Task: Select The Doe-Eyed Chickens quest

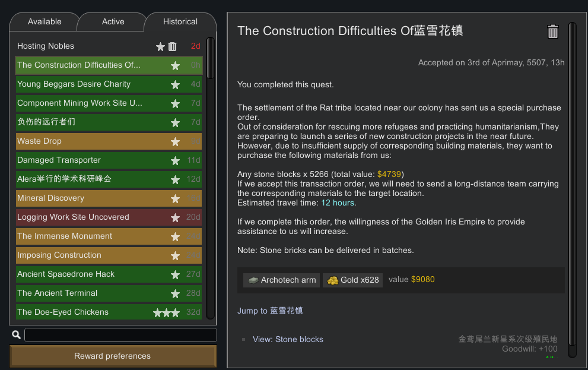Action: 109,312
